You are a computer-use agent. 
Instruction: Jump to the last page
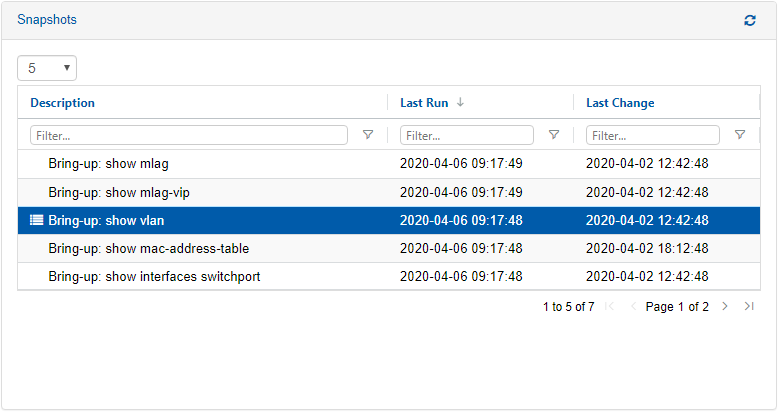(x=749, y=307)
